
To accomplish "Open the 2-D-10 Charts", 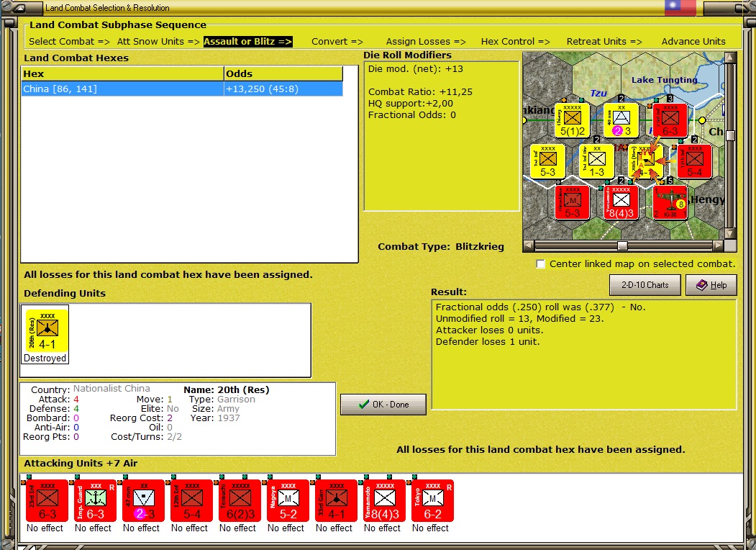I will point(645,285).
